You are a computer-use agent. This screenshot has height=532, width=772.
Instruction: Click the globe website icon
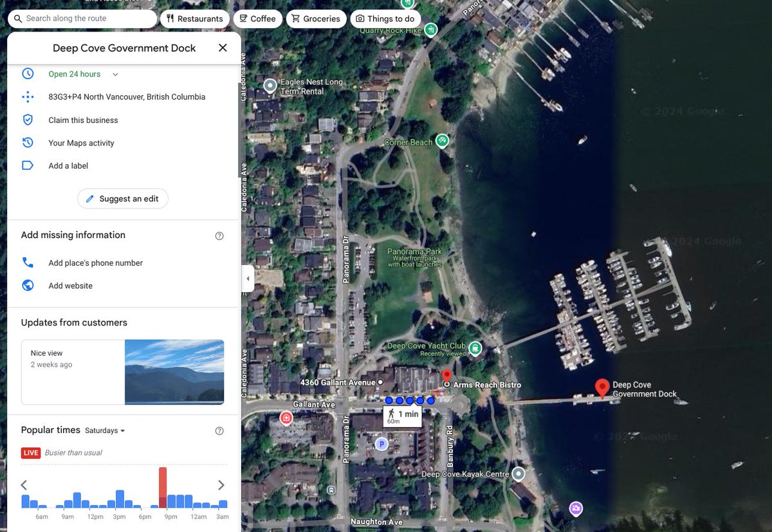28,286
